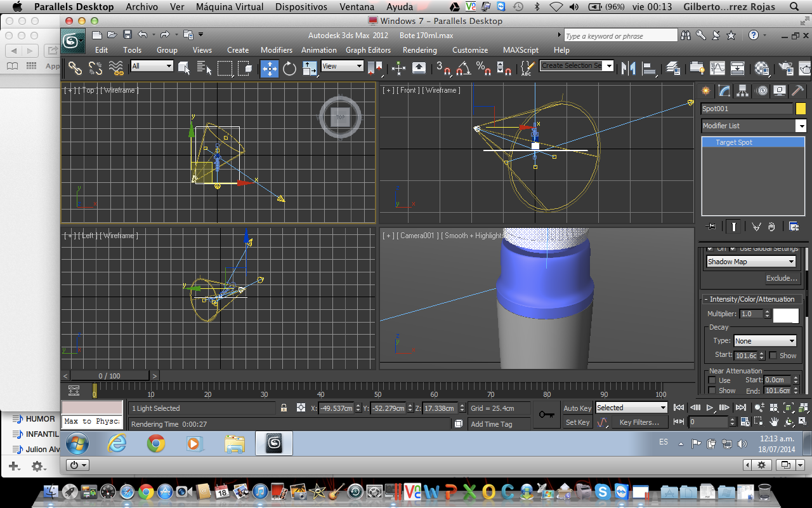Open the selection filter All dropdown

coord(152,66)
